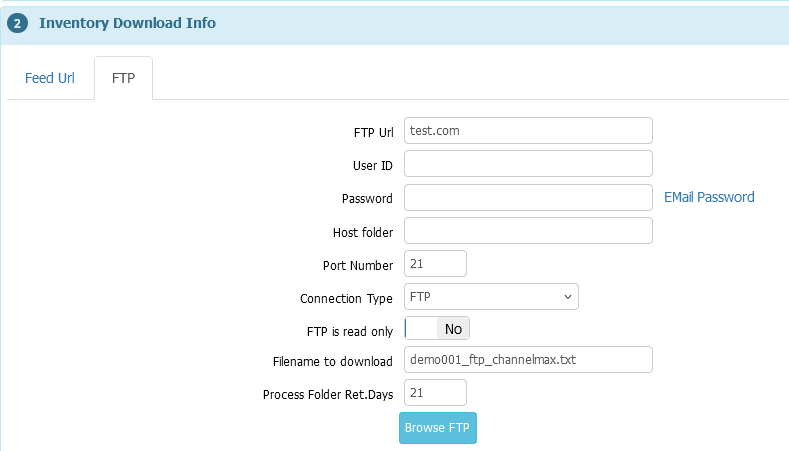The image size is (789, 451).
Task: Click the Host folder label
Action: (362, 232)
